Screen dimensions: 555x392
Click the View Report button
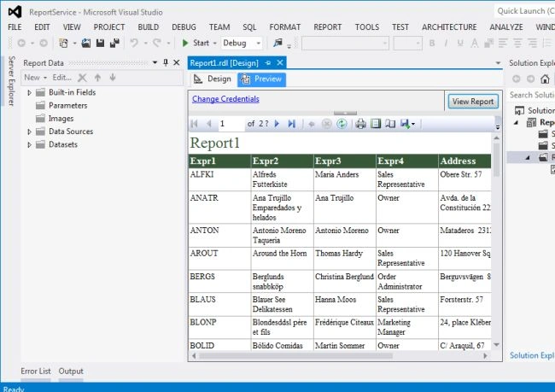(x=473, y=102)
